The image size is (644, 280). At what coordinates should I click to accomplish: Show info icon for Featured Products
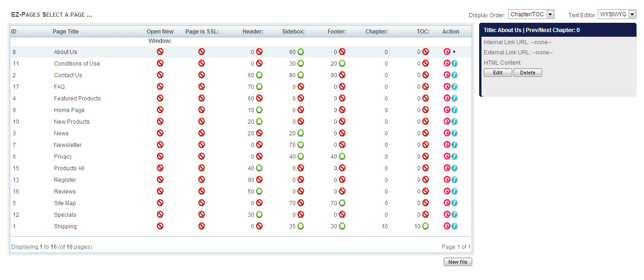pyautogui.click(x=454, y=98)
